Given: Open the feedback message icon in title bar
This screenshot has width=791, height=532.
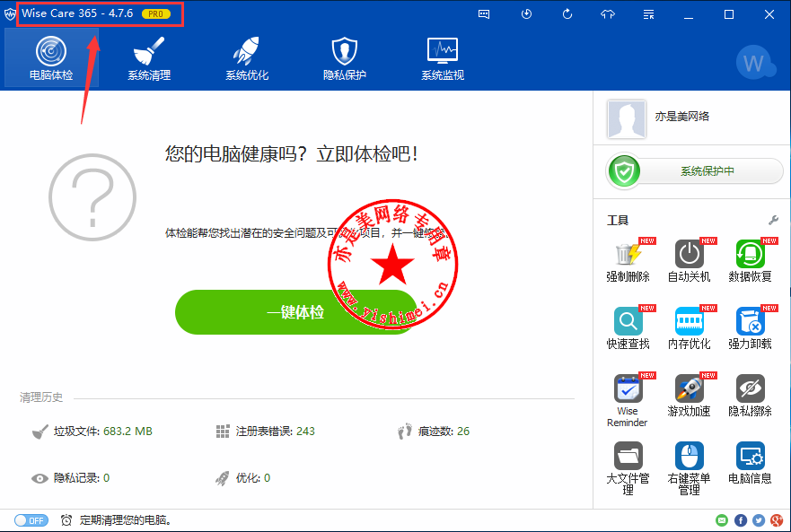Looking at the screenshot, I should [x=484, y=14].
